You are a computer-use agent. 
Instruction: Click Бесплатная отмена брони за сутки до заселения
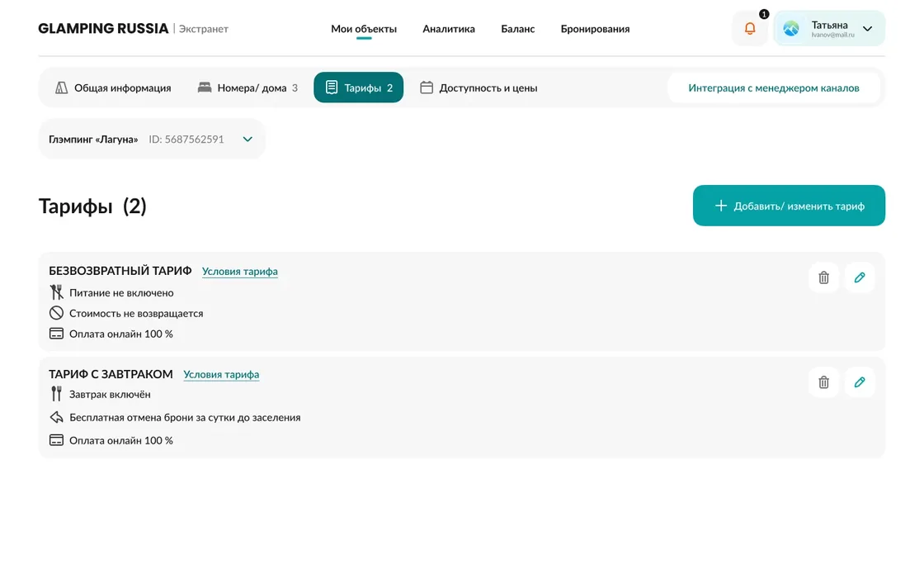185,418
